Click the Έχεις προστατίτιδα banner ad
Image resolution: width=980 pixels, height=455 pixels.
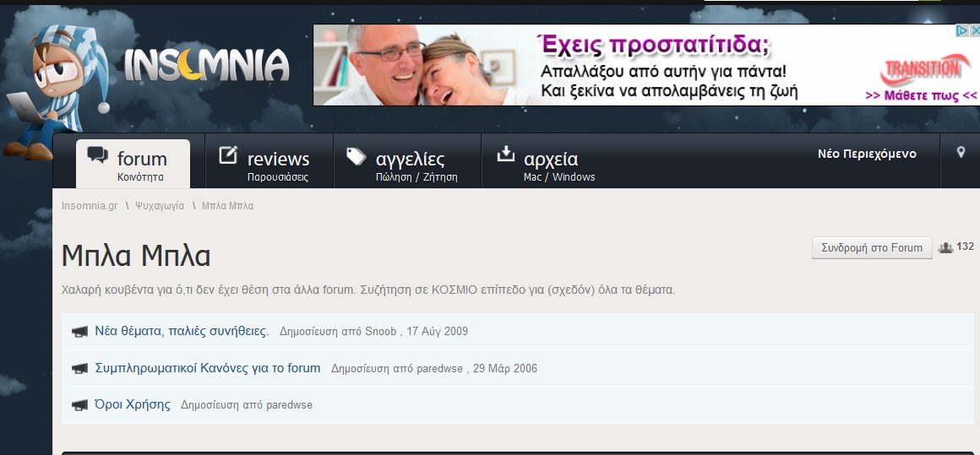click(646, 65)
